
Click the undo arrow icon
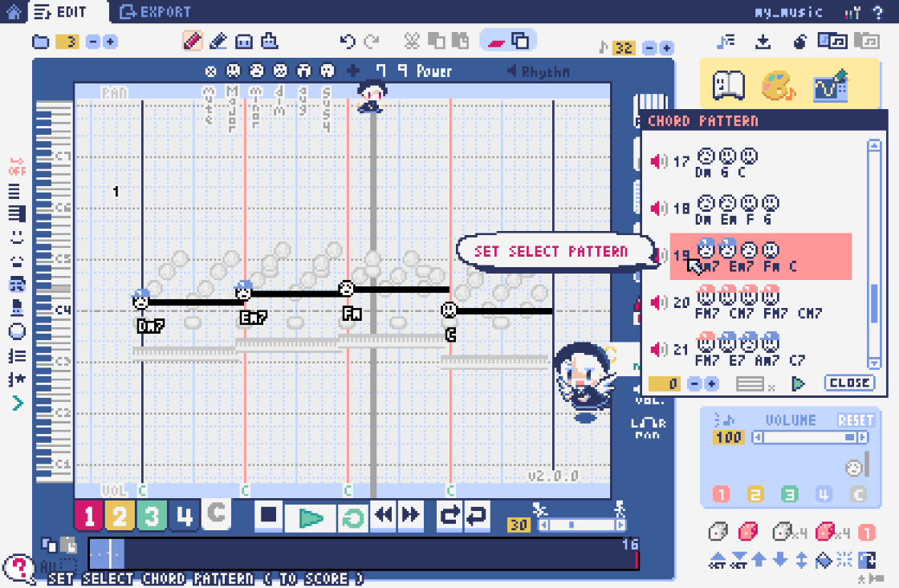coord(348,40)
